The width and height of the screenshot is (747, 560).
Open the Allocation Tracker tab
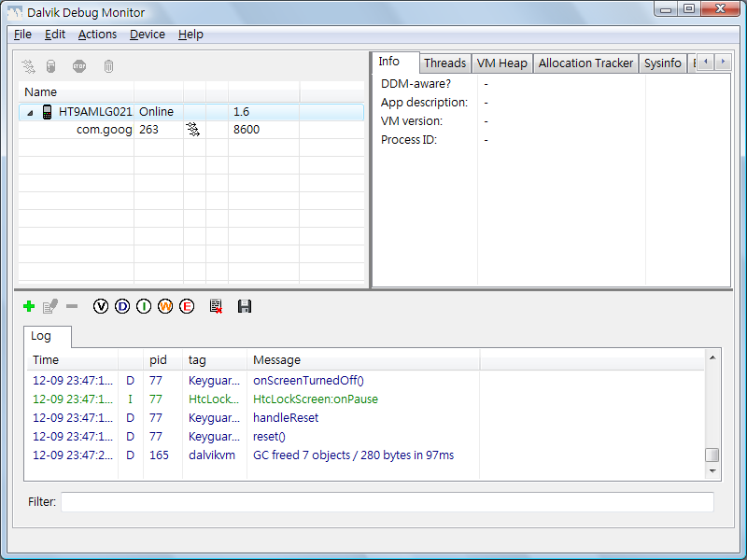585,63
